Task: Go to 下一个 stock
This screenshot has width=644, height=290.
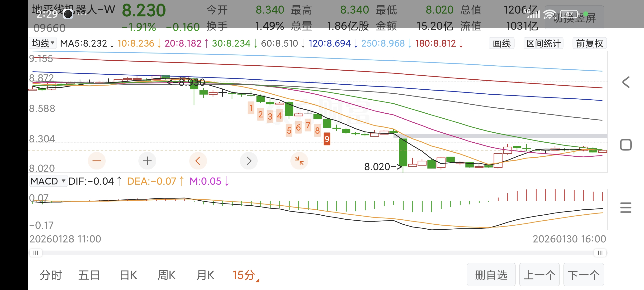Action: click(x=583, y=275)
